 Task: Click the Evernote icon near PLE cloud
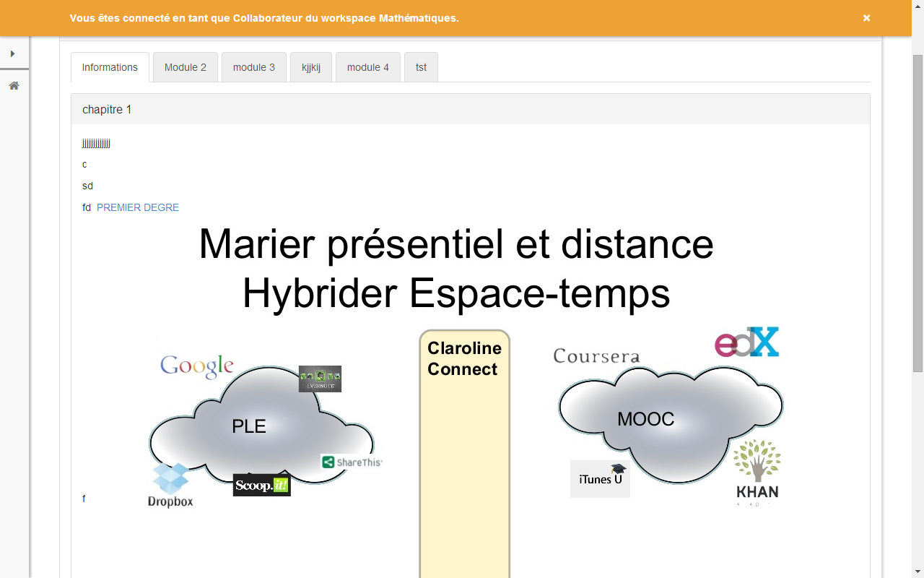pyautogui.click(x=320, y=379)
